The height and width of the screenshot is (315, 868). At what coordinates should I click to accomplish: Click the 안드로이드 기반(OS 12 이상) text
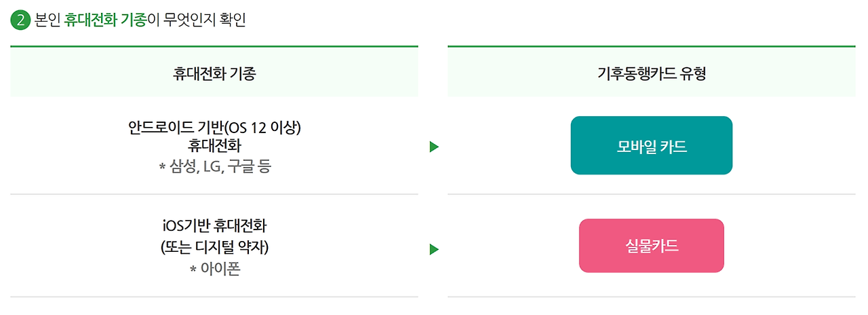pos(214,128)
